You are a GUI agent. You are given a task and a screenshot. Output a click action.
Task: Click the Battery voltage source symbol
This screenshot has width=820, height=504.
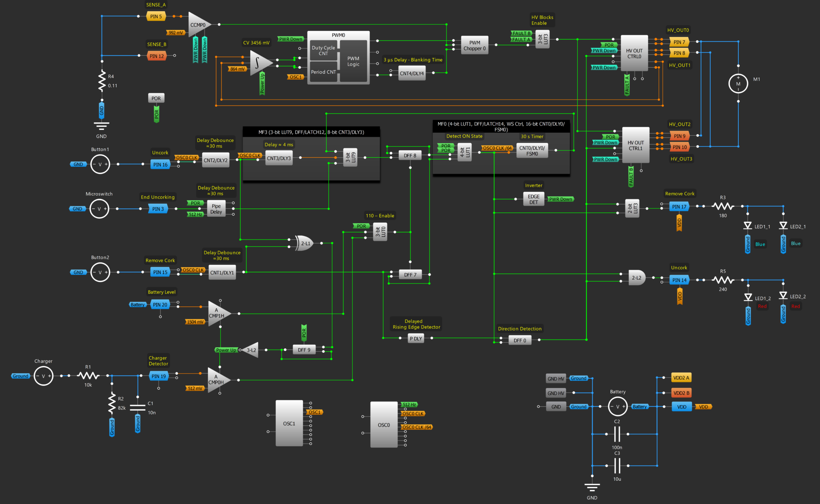coord(617,407)
